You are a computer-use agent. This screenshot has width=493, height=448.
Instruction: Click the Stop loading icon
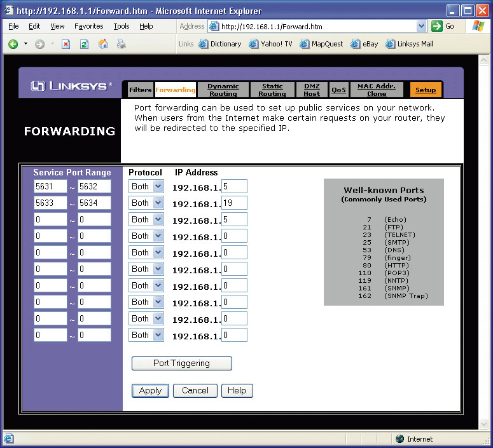(66, 44)
